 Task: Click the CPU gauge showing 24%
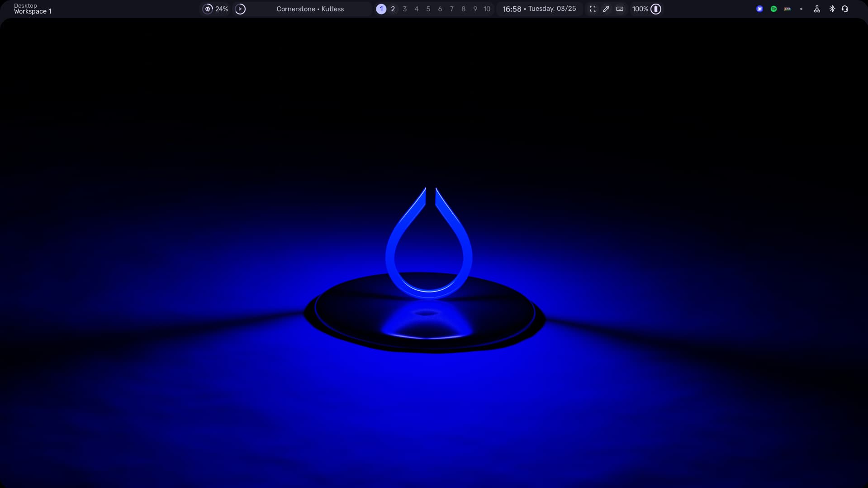click(215, 9)
